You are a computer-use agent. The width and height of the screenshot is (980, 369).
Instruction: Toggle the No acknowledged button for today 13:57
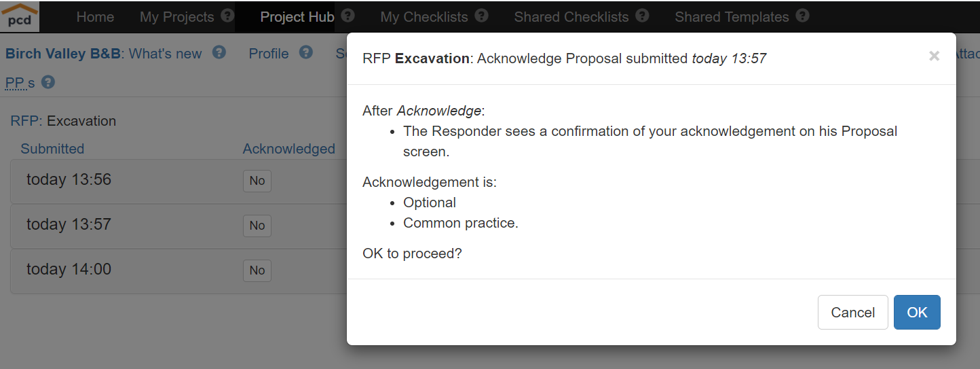[257, 226]
